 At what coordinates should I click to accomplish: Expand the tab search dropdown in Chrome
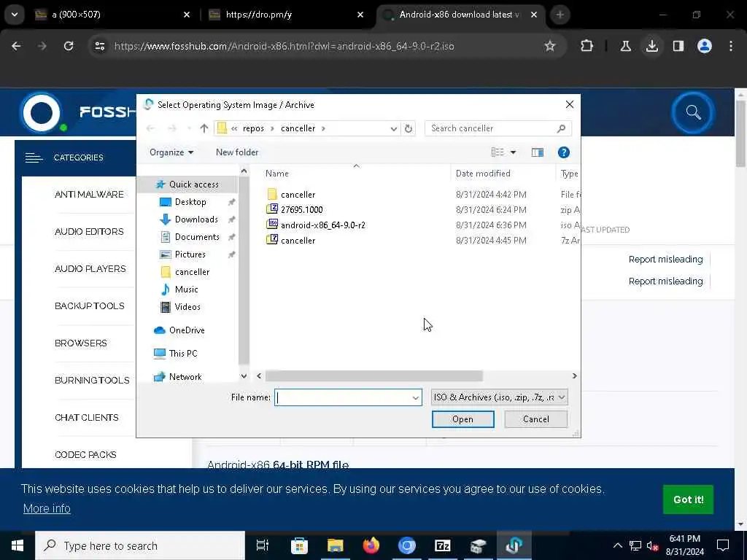(x=15, y=15)
